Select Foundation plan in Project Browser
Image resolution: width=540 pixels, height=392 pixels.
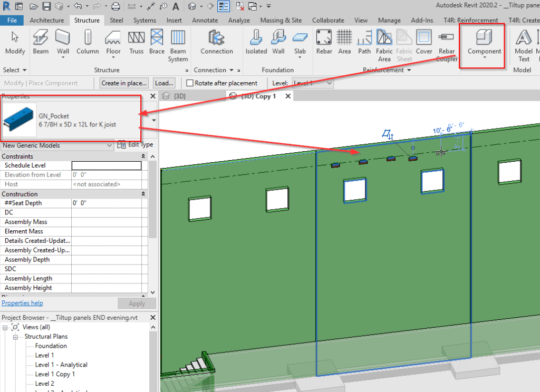pyautogui.click(x=51, y=346)
